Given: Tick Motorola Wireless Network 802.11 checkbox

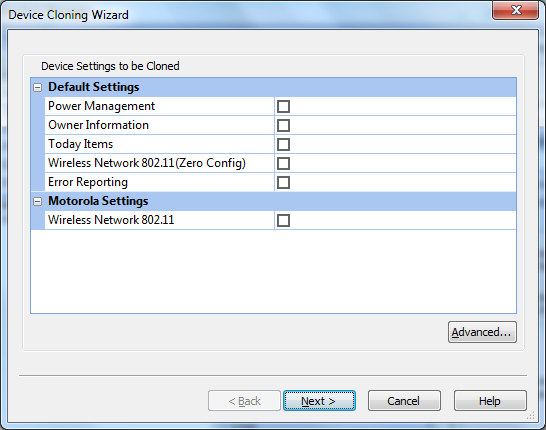Looking at the screenshot, I should [283, 220].
